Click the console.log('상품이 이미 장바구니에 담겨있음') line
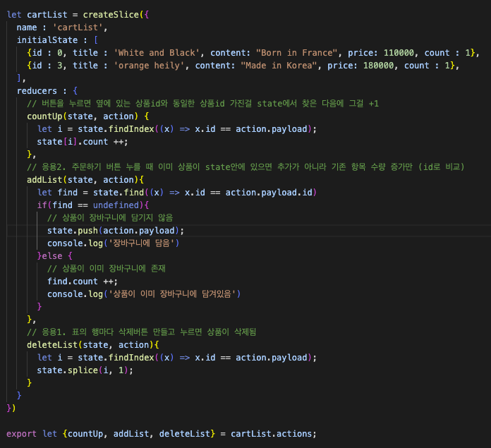 [x=144, y=294]
